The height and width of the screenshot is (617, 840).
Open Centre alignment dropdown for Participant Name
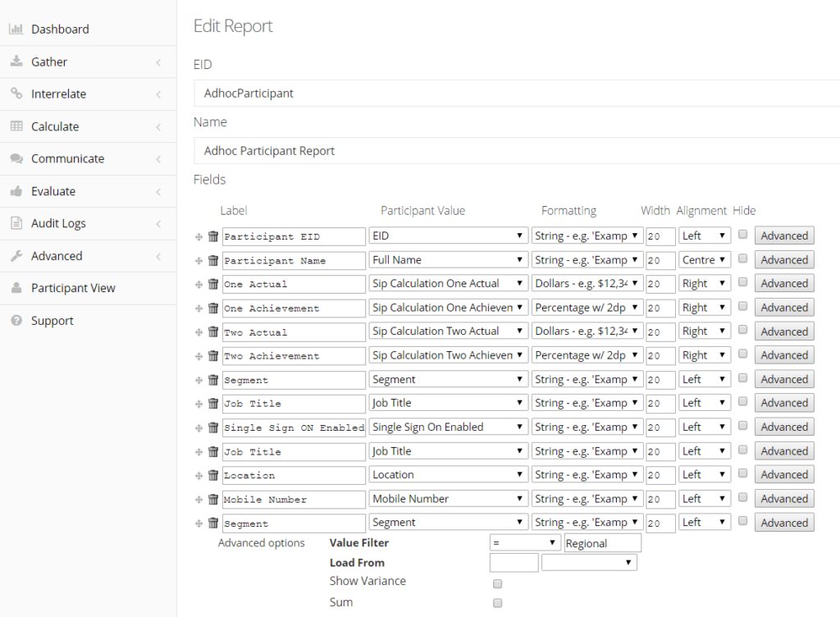[705, 260]
